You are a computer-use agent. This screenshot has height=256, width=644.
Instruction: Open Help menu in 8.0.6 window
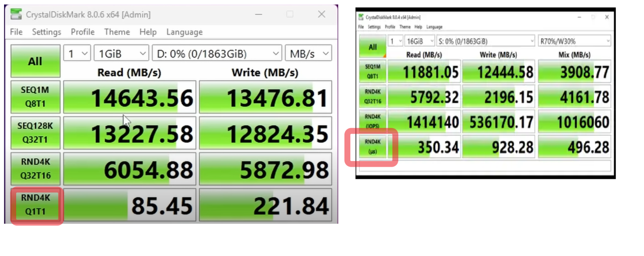click(148, 32)
